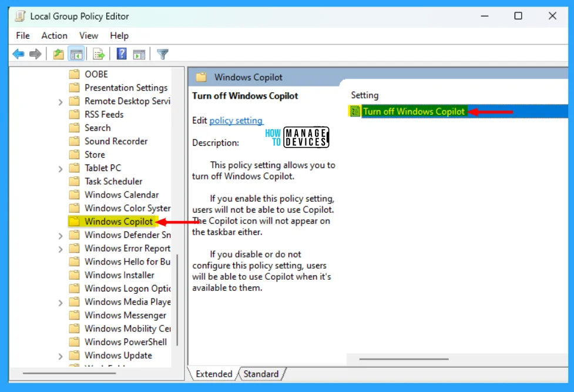This screenshot has width=574, height=392.
Task: Click the Back arrow toolbar icon
Action: pos(18,54)
